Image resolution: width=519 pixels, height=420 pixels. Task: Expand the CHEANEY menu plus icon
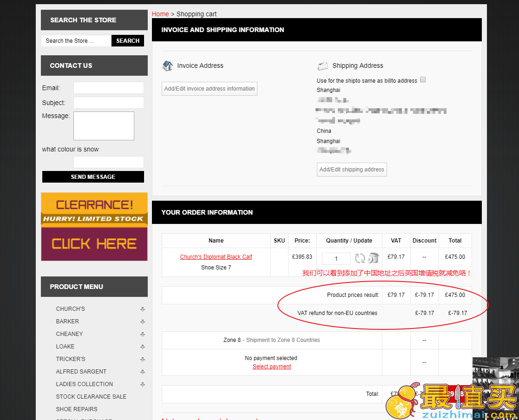143,334
